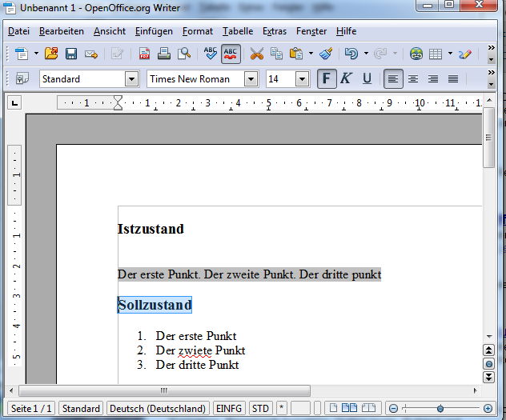
Task: Click the horizontal scrollbar thumb
Action: pos(163,390)
